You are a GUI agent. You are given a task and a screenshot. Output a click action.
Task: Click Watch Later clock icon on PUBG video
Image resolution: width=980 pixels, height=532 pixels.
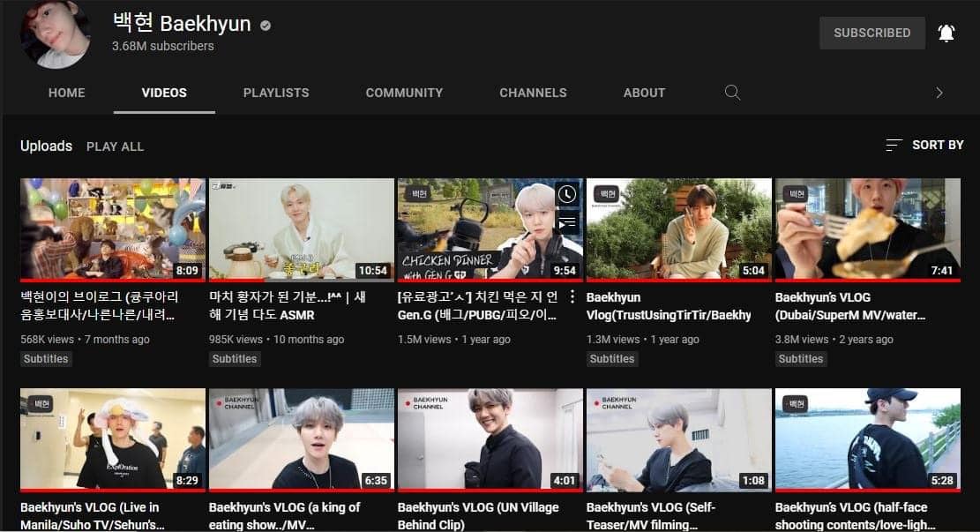click(x=567, y=194)
